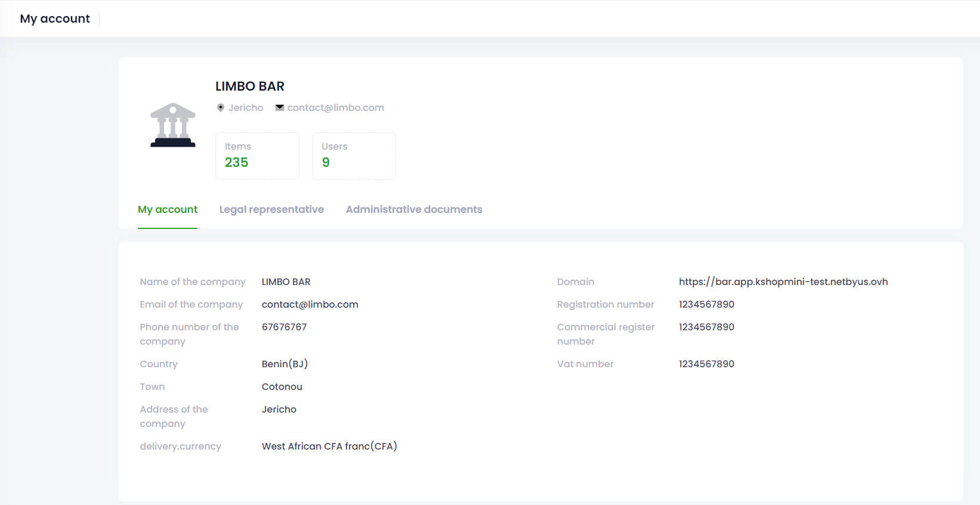This screenshot has height=505, width=980.
Task: Select the Benin(BJ) country value
Action: [285, 364]
